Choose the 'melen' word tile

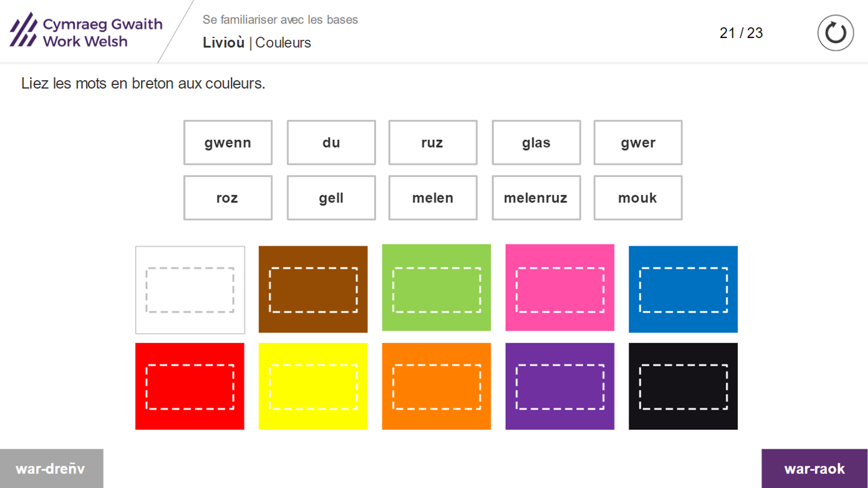433,198
